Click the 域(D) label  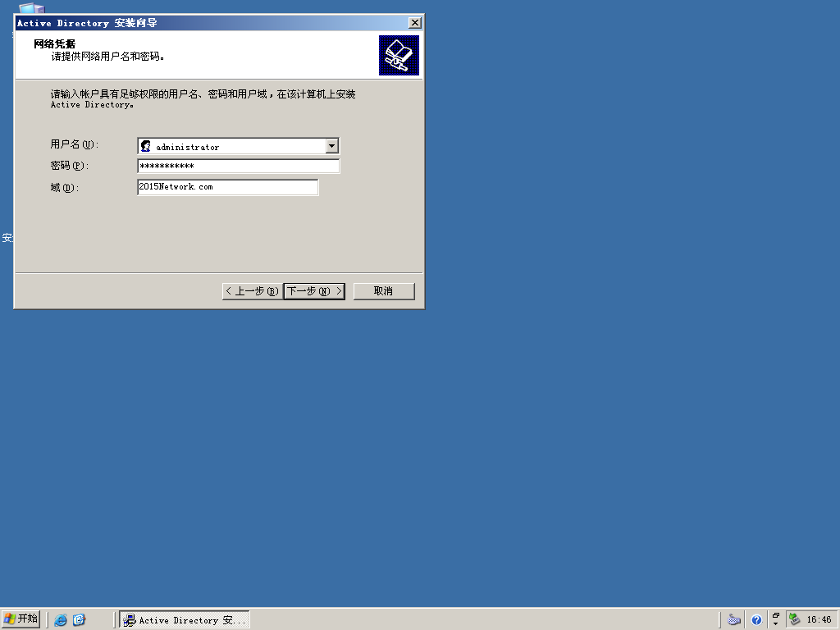click(64, 188)
